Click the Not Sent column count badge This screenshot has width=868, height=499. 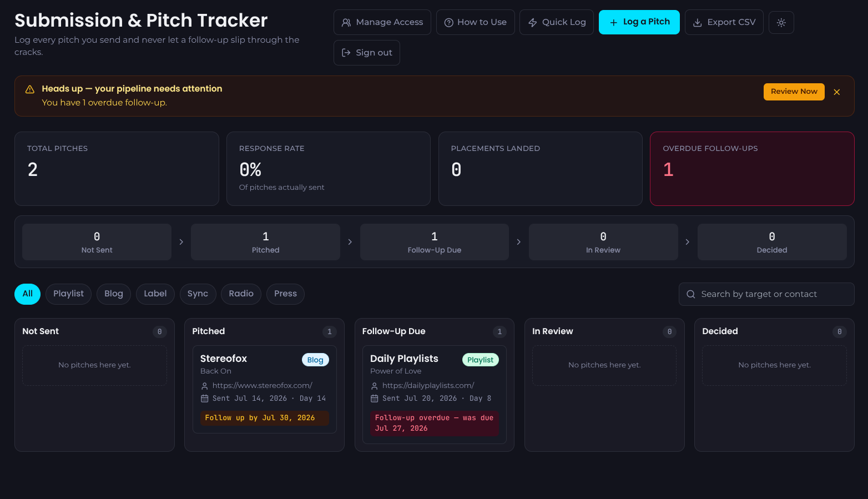(x=159, y=331)
